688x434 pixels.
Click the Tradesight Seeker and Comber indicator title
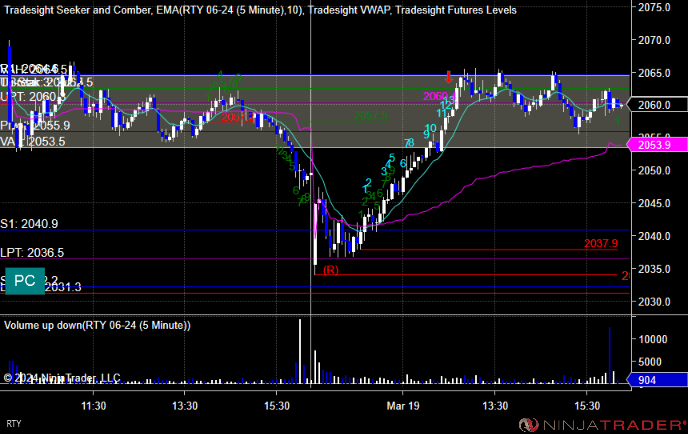(x=78, y=10)
